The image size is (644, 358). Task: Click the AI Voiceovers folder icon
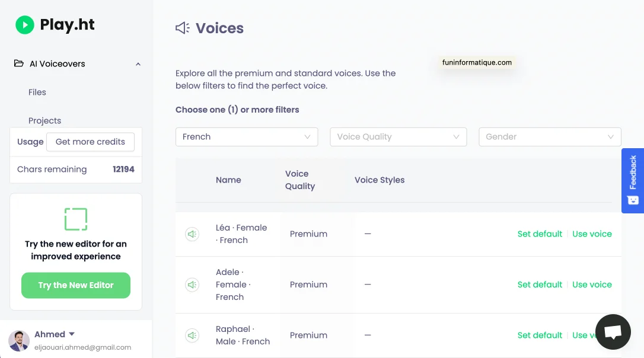19,63
